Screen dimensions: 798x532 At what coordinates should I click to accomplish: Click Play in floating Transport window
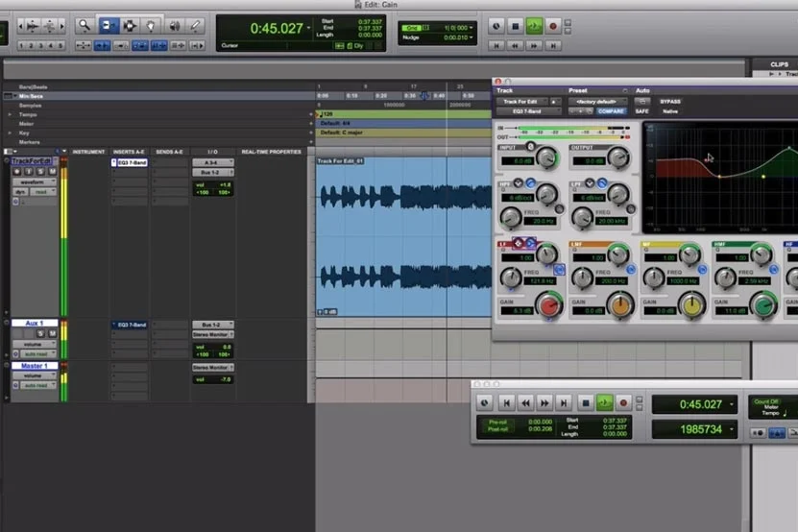605,403
